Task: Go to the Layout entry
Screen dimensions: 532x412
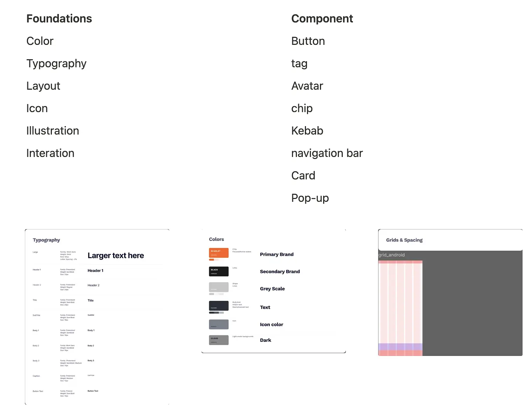Action: 43,86
